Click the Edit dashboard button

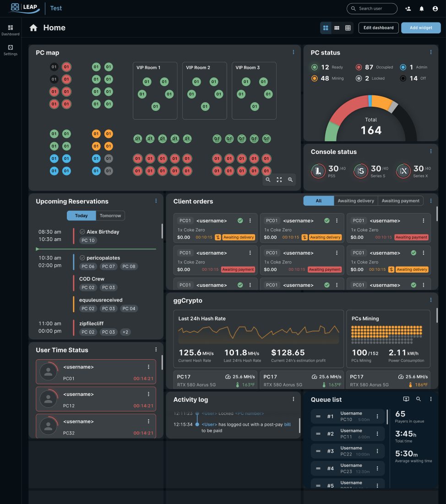coord(379,28)
